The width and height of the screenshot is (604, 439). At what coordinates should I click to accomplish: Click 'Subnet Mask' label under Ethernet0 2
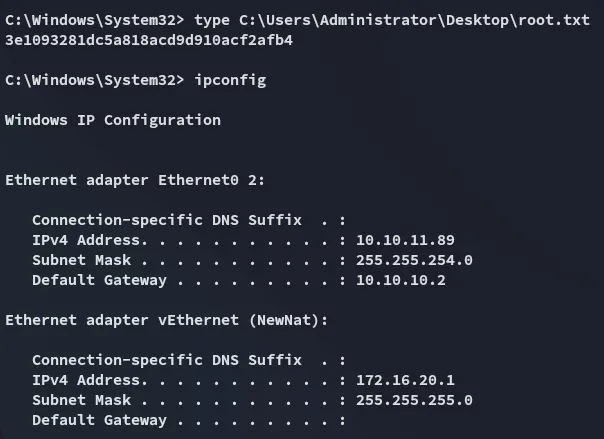(x=82, y=260)
